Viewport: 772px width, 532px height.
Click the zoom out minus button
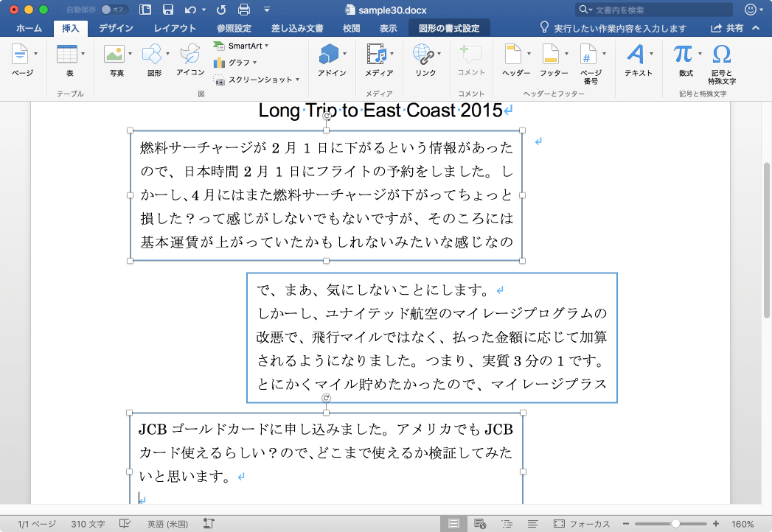coord(626,524)
